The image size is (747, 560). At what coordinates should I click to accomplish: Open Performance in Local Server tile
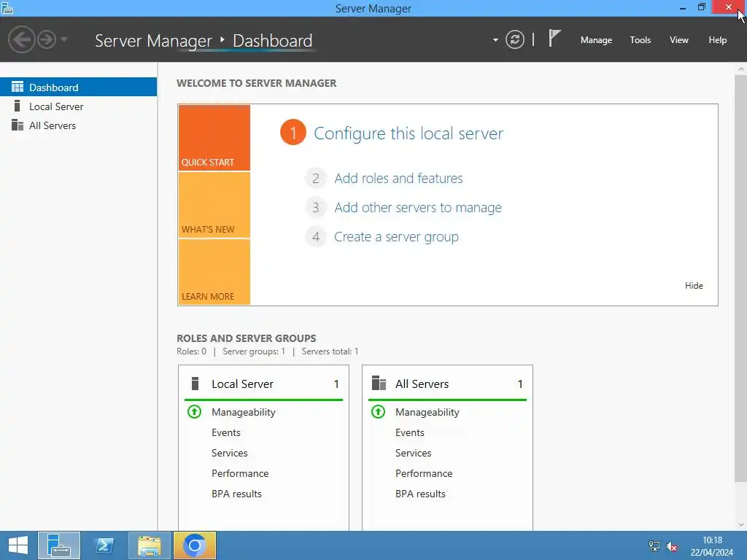240,473
